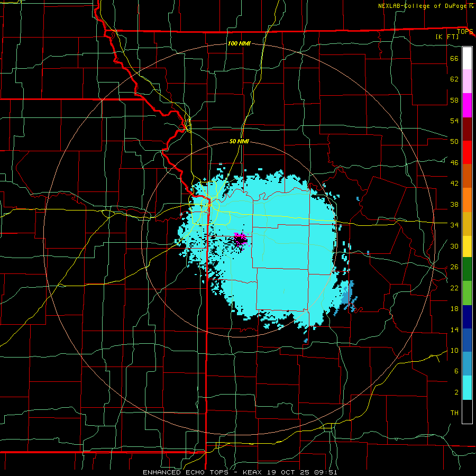The image size is (476, 476).
Task: Click the 66 legend value
Action: tap(454, 58)
